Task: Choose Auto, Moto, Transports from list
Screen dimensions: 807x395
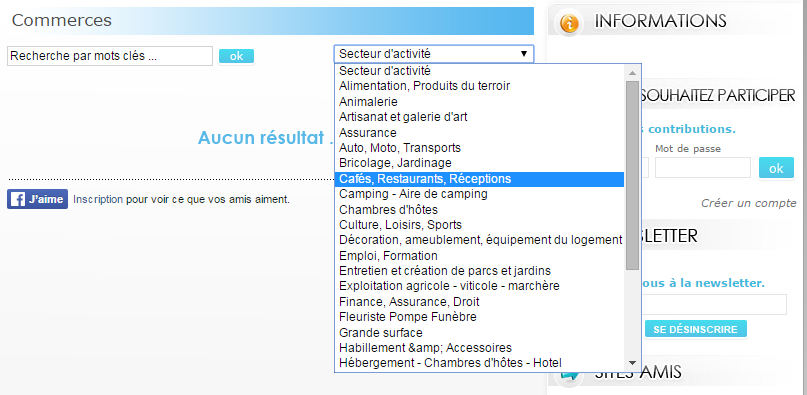Action: [x=479, y=148]
